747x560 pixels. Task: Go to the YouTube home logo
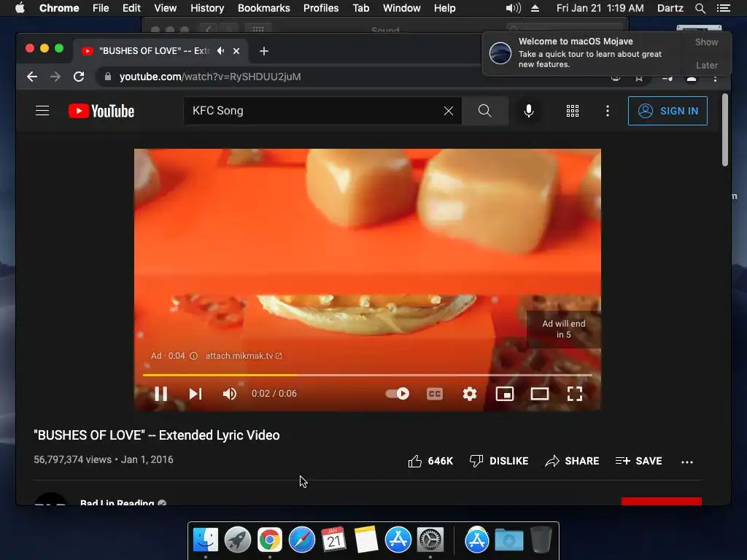[101, 111]
